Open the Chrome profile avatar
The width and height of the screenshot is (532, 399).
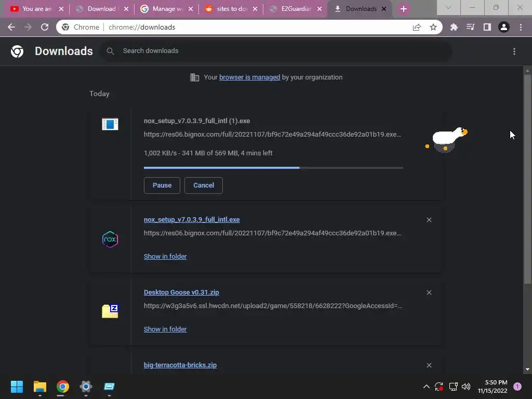pos(503,27)
